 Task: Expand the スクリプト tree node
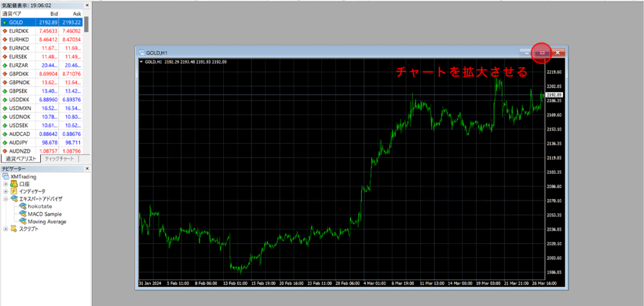6,229
